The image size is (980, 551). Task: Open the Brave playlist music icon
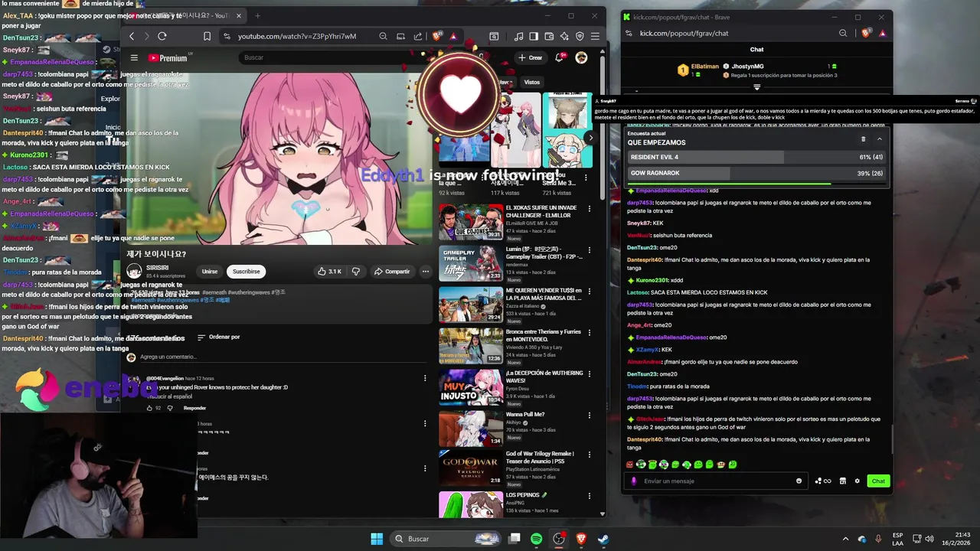pos(519,36)
